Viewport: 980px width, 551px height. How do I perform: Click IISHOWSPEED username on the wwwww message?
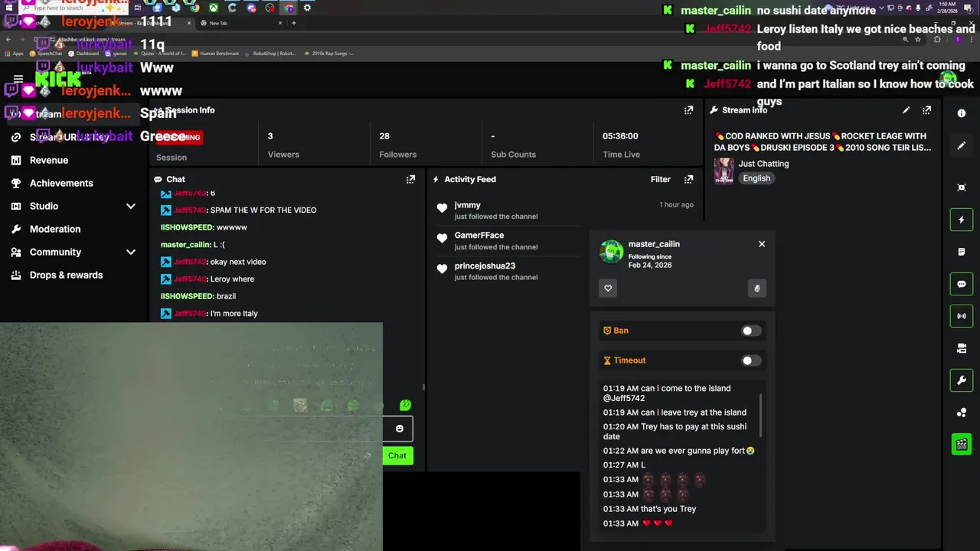pyautogui.click(x=187, y=227)
